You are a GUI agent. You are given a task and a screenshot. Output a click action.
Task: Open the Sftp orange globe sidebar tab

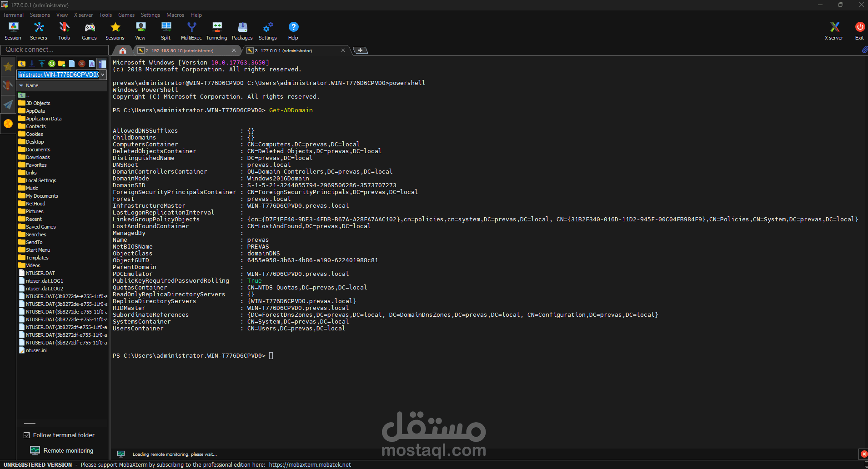point(8,124)
